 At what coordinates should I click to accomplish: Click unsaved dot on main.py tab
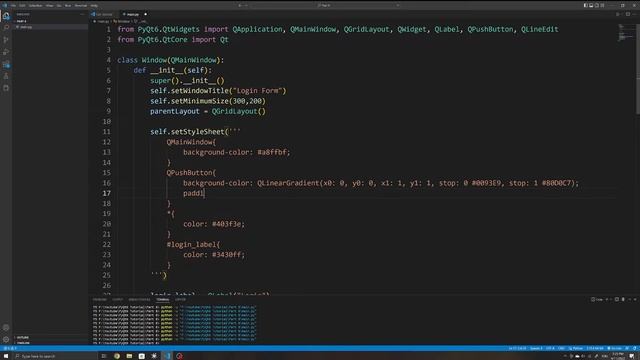[146, 14]
